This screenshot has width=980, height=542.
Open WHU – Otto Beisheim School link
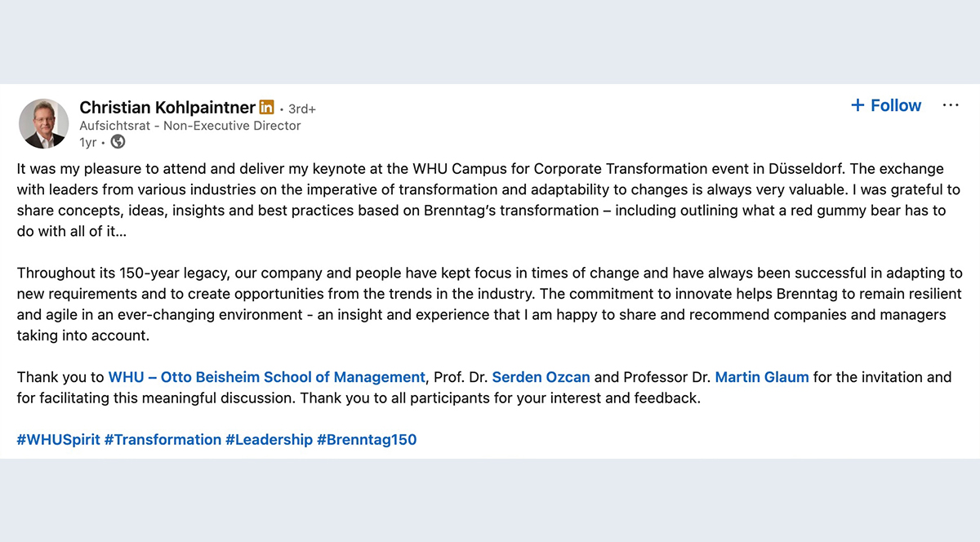267,377
